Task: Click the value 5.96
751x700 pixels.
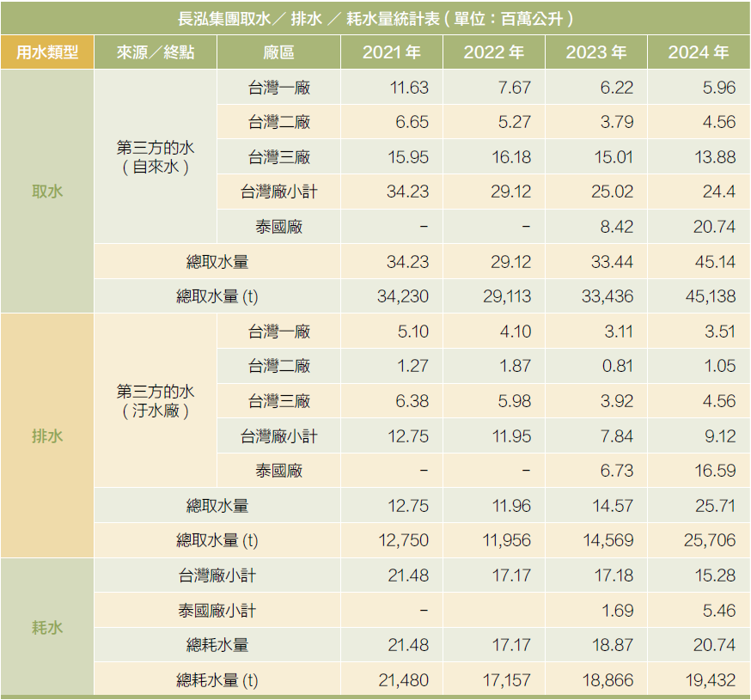Action: coord(719,88)
